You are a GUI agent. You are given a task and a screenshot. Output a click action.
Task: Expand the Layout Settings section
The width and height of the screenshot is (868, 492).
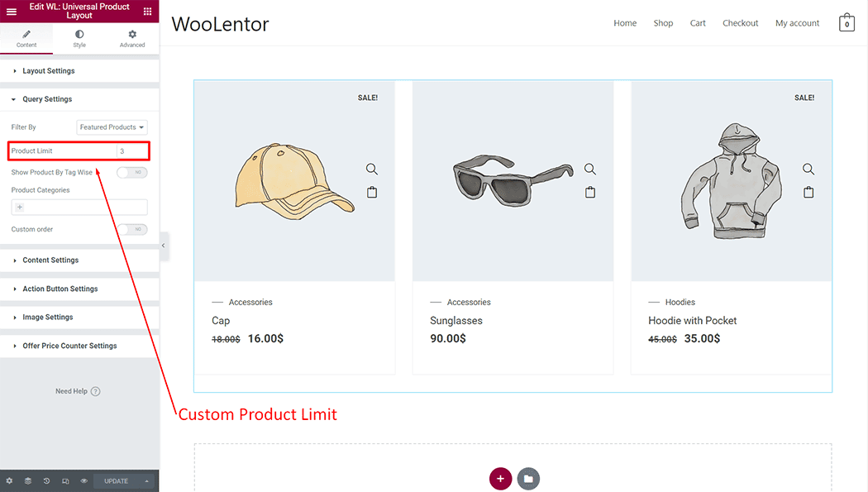pos(79,71)
